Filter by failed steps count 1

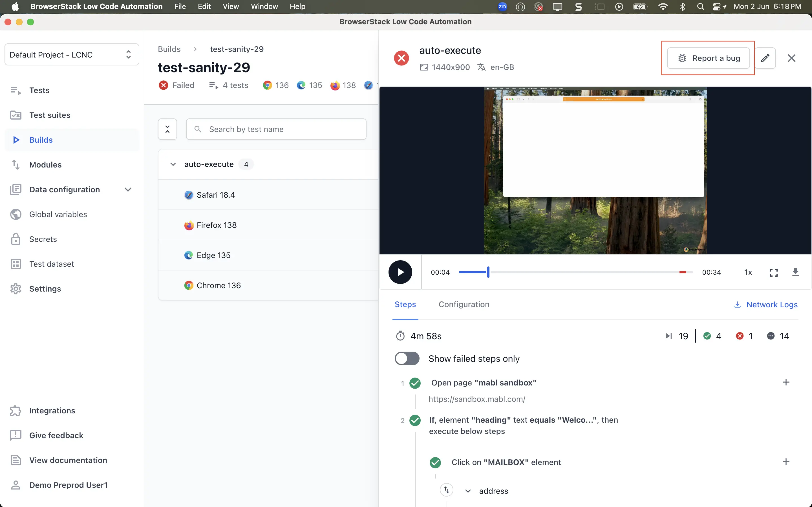click(744, 336)
